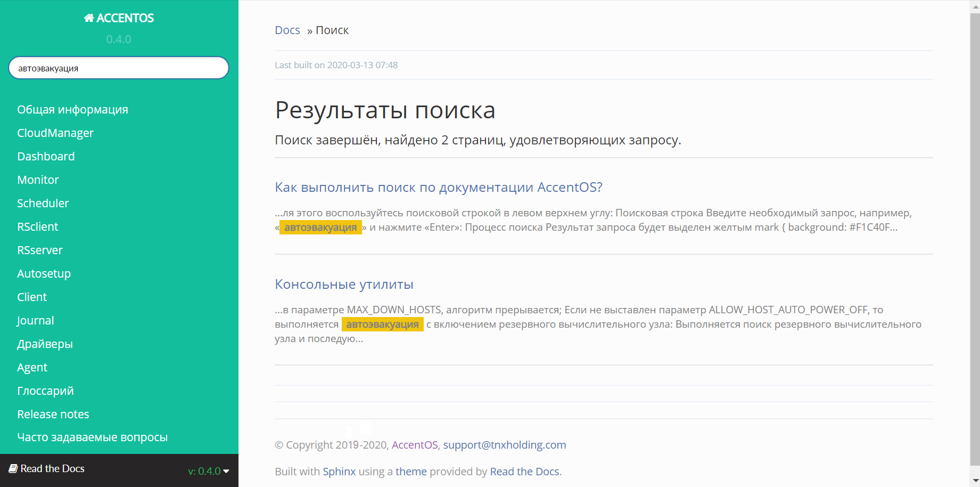Open the Autosetup section
The width and height of the screenshot is (980, 487).
tap(44, 273)
